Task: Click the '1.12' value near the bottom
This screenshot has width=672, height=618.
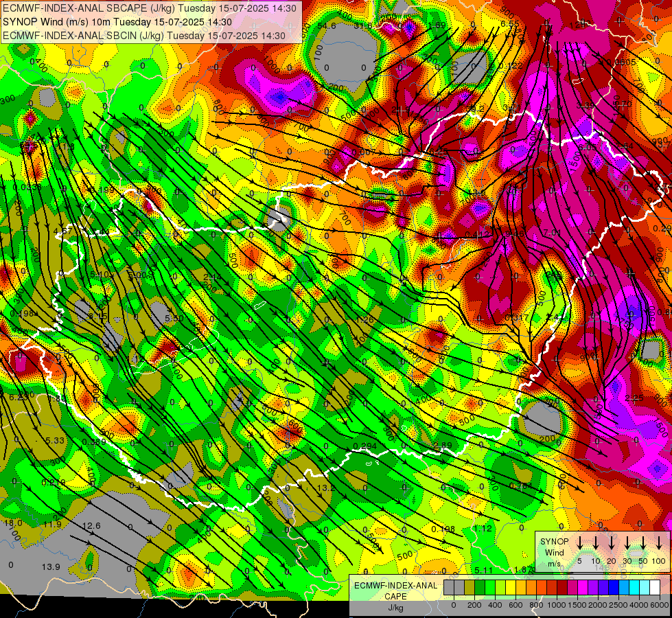Action: 483,528
